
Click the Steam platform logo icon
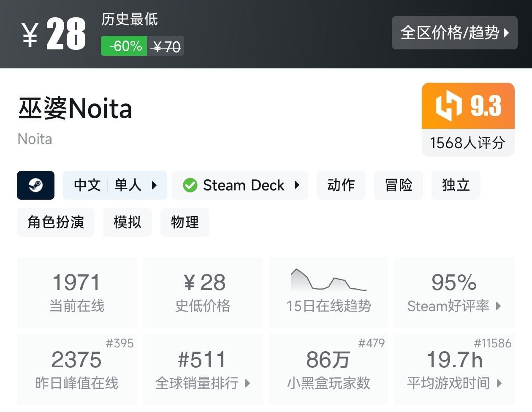click(35, 185)
